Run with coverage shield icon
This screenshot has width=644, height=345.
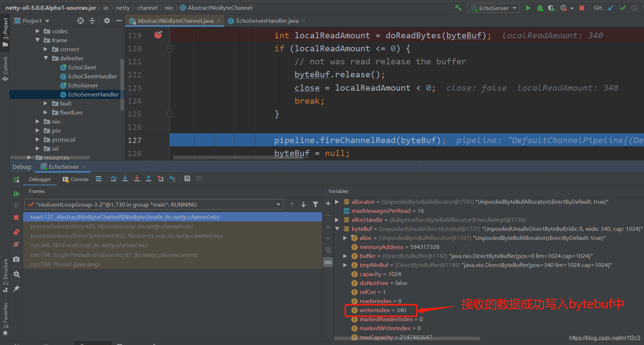point(551,8)
